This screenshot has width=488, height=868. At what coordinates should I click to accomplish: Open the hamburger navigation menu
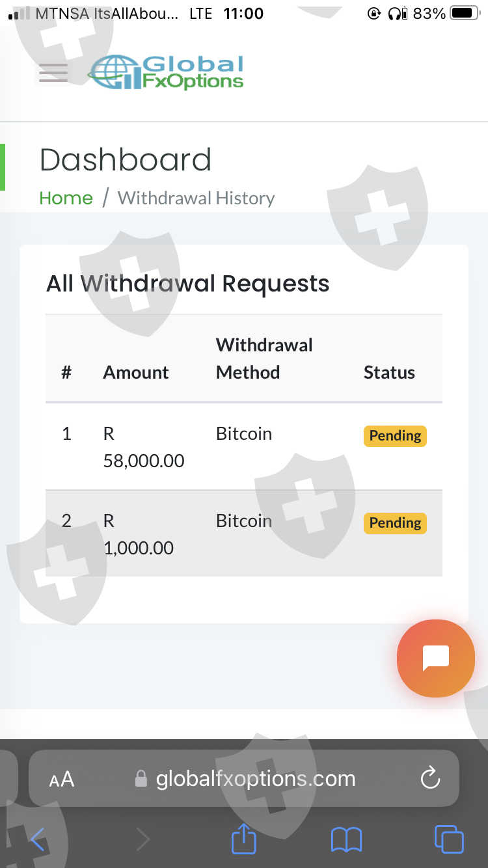click(x=53, y=73)
